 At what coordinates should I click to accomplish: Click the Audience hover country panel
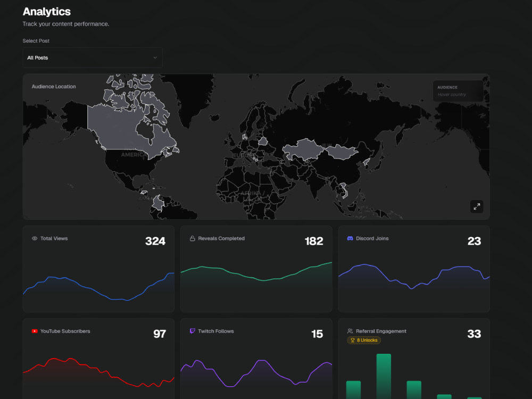(x=458, y=91)
